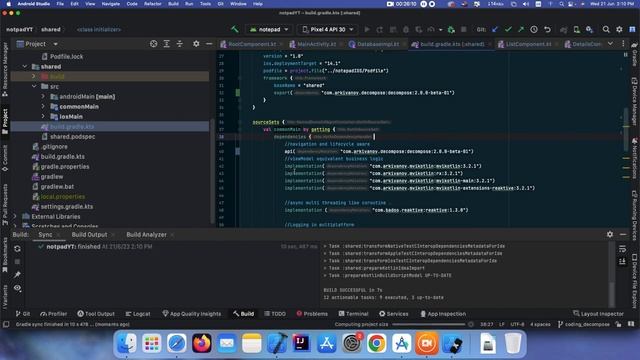Toggle Commit tool window side tab
Screen dimensions: 640x360
coord(5,158)
